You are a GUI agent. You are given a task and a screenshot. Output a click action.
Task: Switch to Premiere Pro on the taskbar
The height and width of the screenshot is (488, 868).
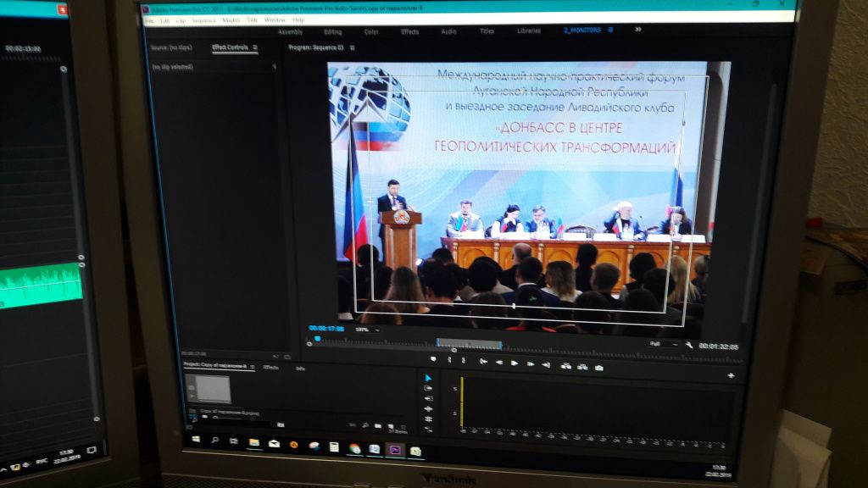click(x=395, y=450)
